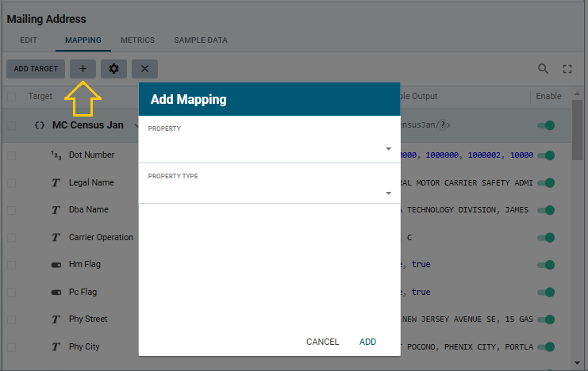The image size is (588, 371).
Task: Toggle the Enable switch for Phy Street row
Action: point(546,319)
